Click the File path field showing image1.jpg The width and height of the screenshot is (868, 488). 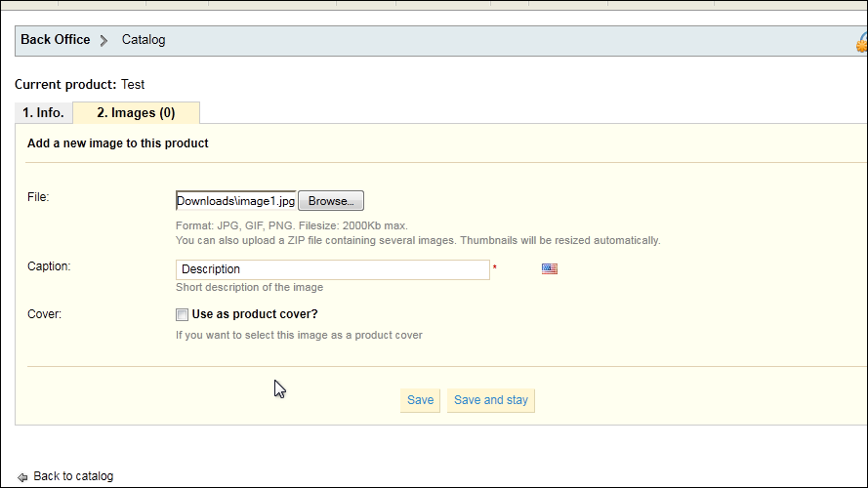(x=236, y=201)
